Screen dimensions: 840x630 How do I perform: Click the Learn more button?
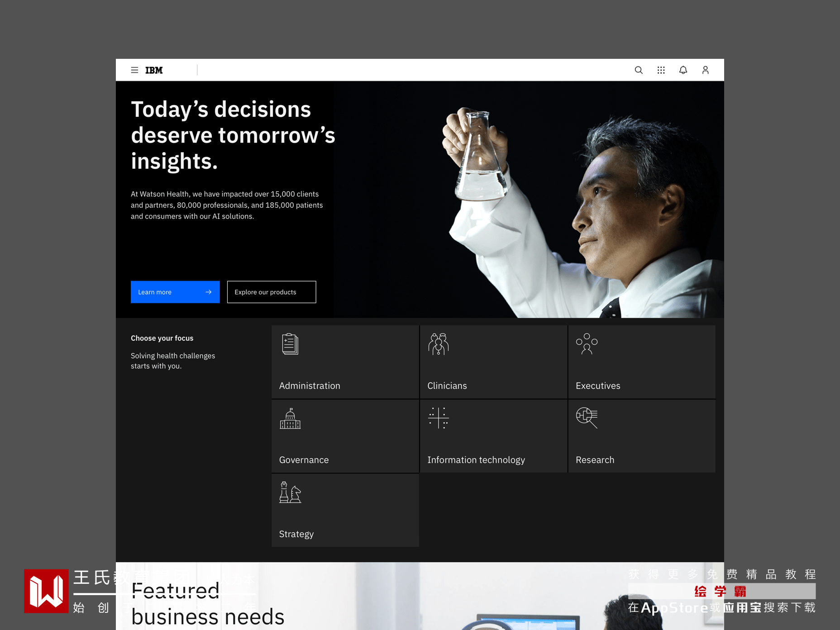[175, 292]
